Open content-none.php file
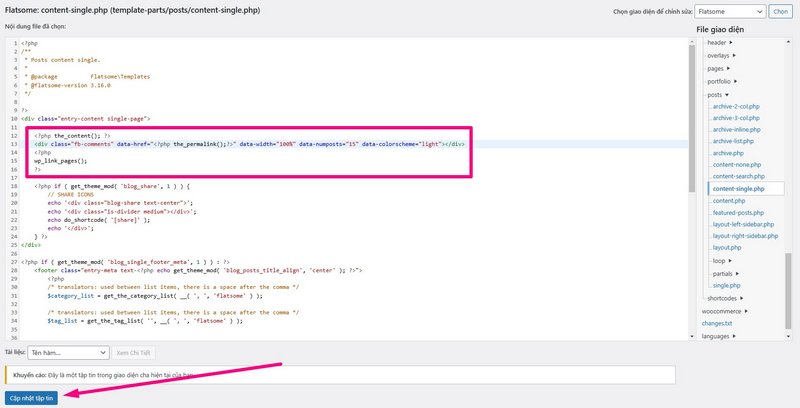This screenshot has height=408, width=800. (x=737, y=165)
